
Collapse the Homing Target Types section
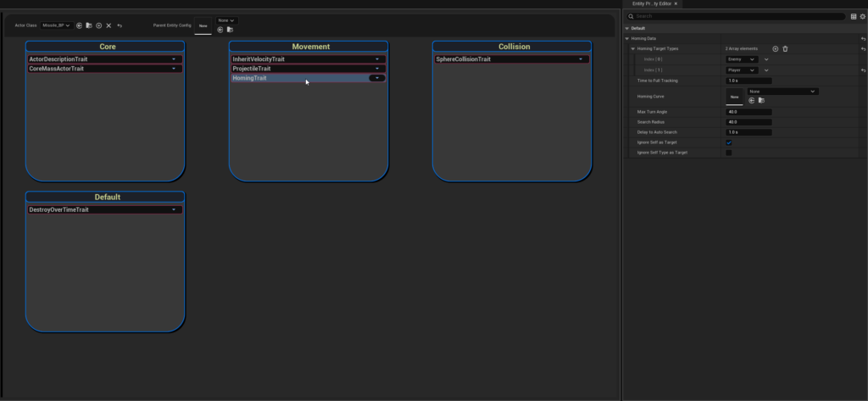(633, 49)
